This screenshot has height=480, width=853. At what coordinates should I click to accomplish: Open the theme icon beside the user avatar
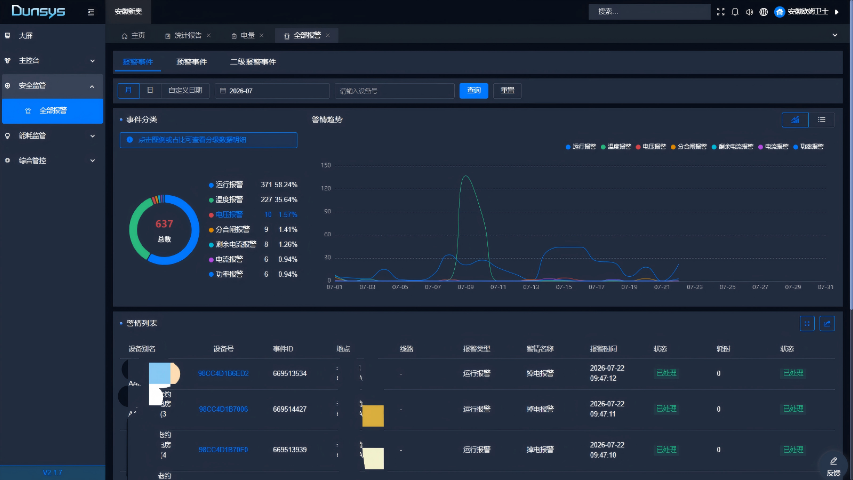(x=763, y=11)
